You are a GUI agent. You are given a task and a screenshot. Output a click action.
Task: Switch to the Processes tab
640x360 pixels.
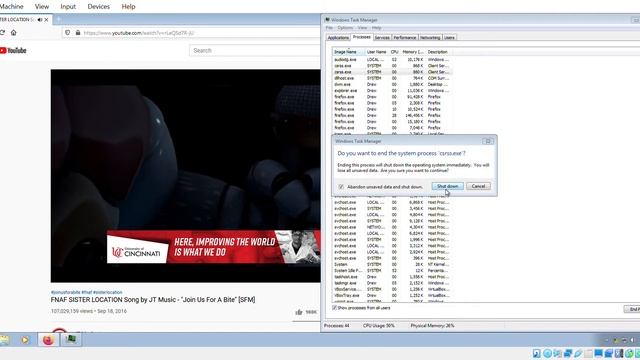(362, 37)
